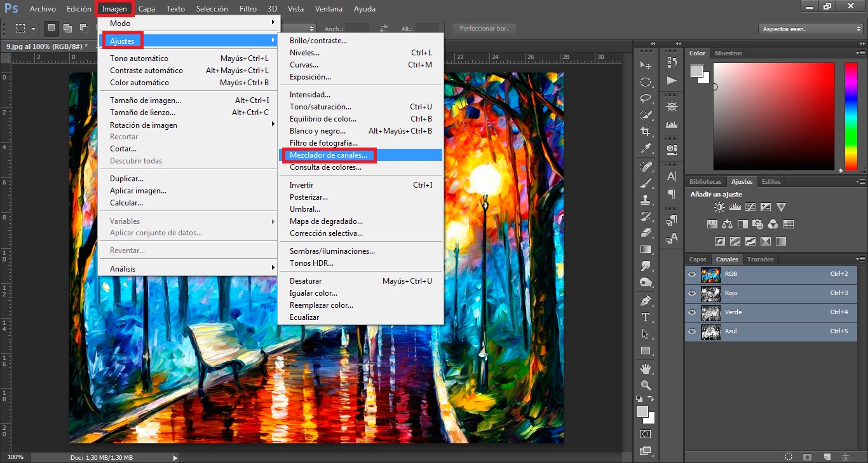
Task: Reset default foreground and background colors
Action: [639, 399]
